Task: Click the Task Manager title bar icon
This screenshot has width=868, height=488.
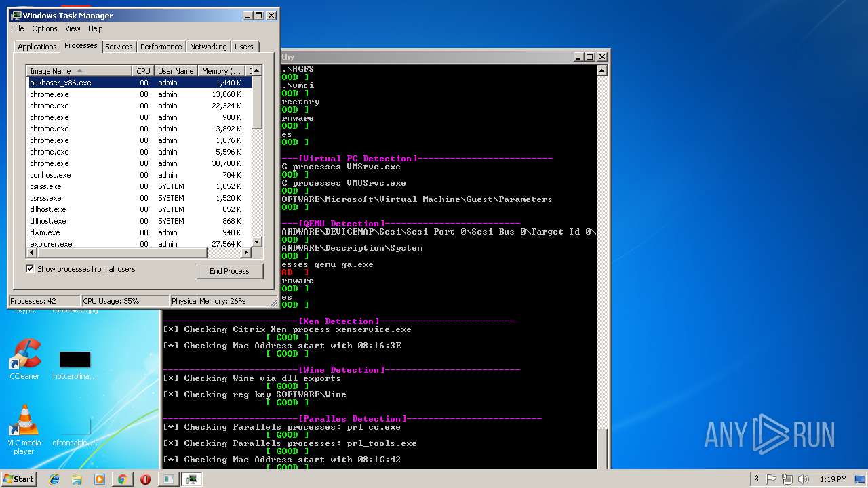Action: coord(16,15)
